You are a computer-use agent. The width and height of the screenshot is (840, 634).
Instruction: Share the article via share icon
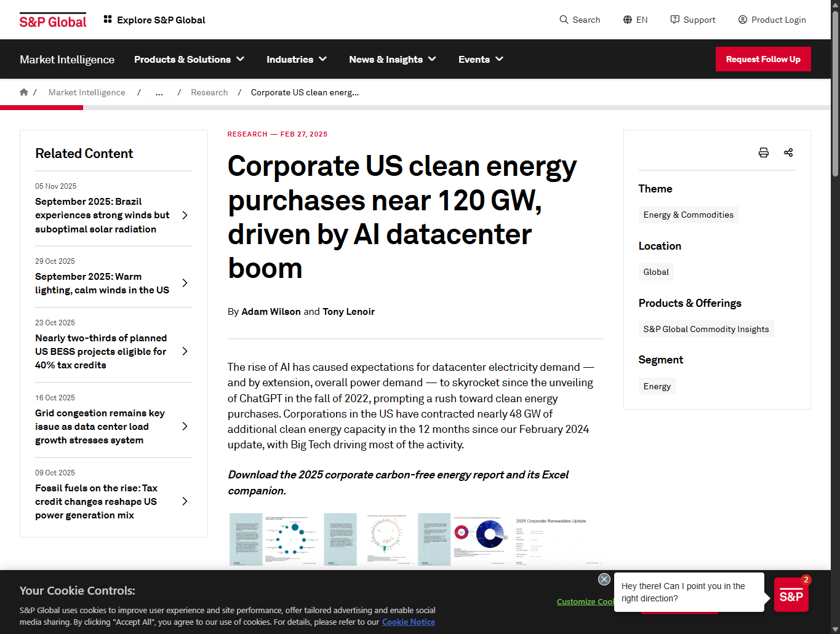(x=788, y=153)
